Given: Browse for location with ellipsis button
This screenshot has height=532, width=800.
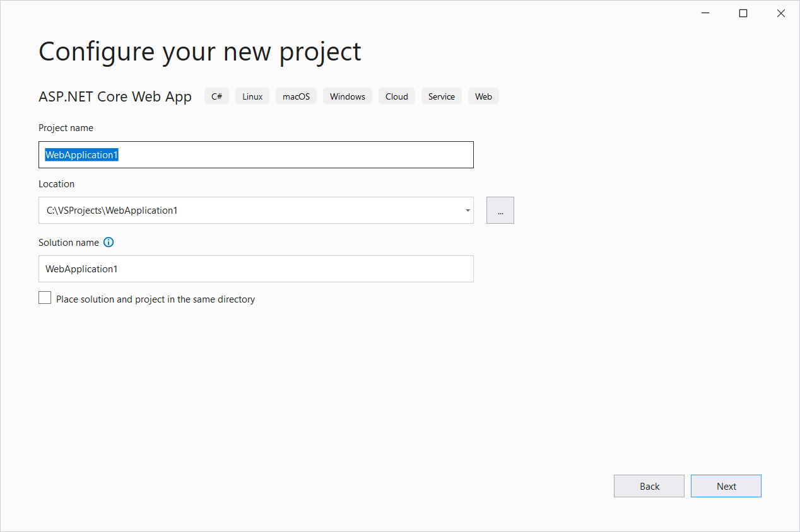Looking at the screenshot, I should [x=500, y=211].
